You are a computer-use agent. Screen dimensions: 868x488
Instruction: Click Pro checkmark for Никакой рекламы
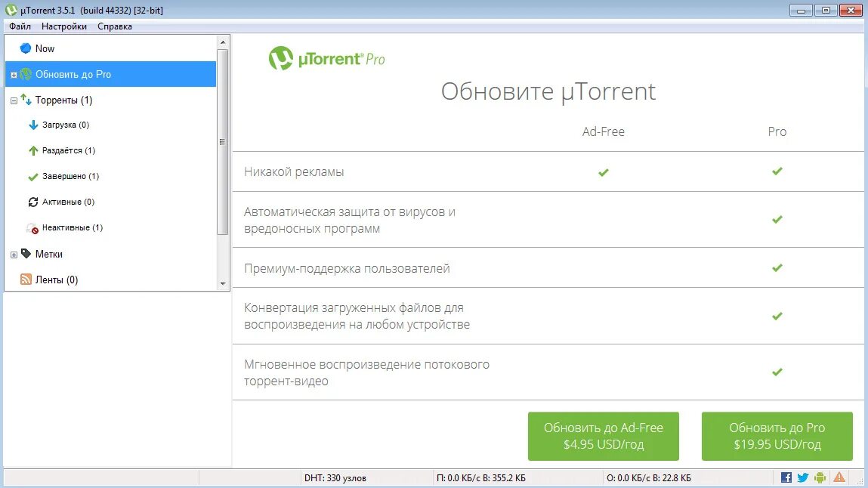click(777, 171)
